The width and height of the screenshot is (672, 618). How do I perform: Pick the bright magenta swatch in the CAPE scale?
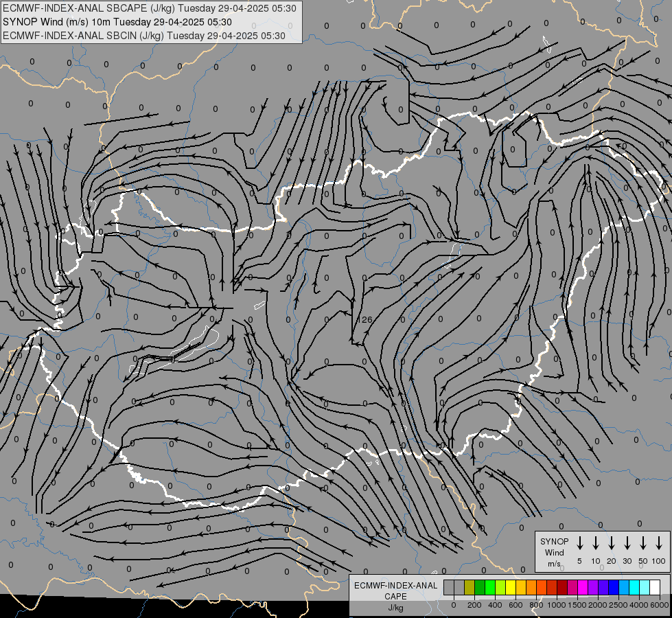tap(583, 587)
